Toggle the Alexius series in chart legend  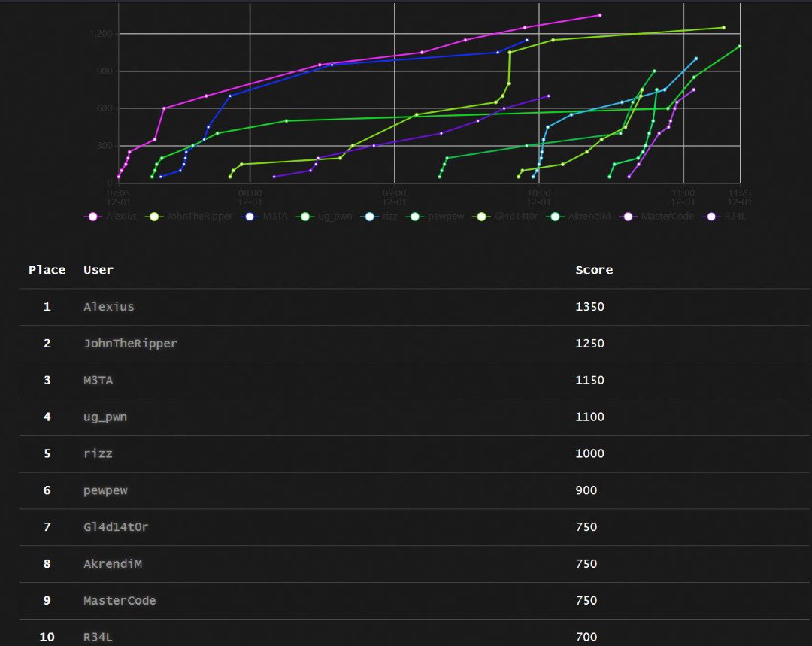pyautogui.click(x=111, y=216)
